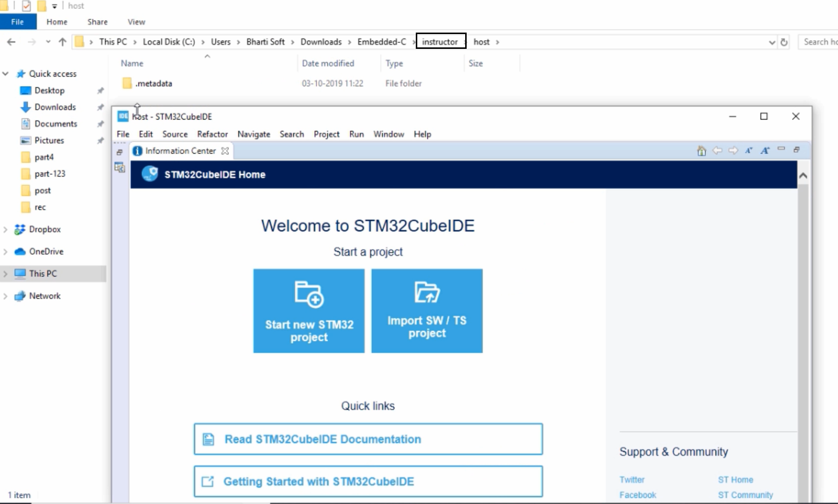The width and height of the screenshot is (838, 504).
Task: Open the IDE Navigate menu
Action: click(254, 134)
